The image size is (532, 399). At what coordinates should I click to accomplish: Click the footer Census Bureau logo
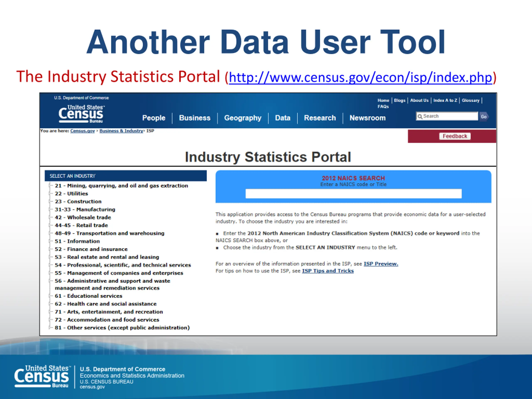point(43,376)
